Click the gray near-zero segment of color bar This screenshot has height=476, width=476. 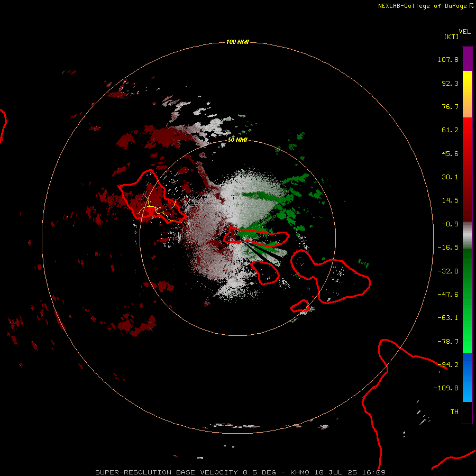(467, 235)
